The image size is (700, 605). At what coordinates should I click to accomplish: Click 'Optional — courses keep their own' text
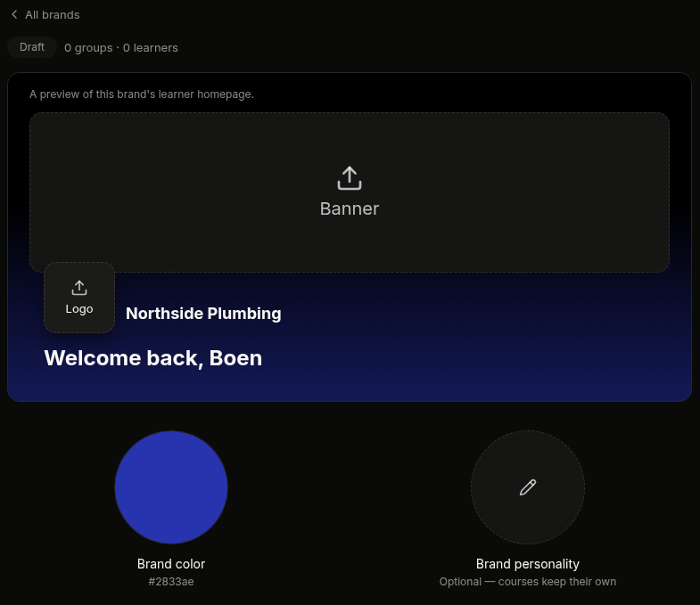[528, 582]
